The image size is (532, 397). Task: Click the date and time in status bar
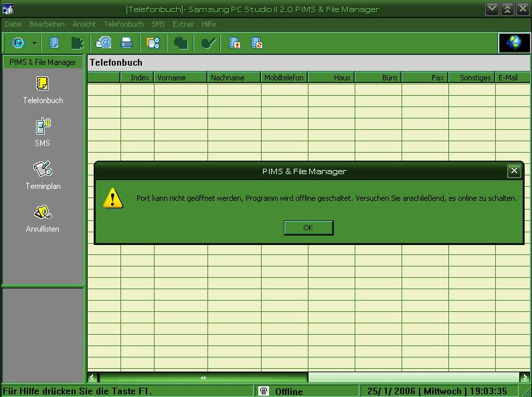tap(438, 391)
